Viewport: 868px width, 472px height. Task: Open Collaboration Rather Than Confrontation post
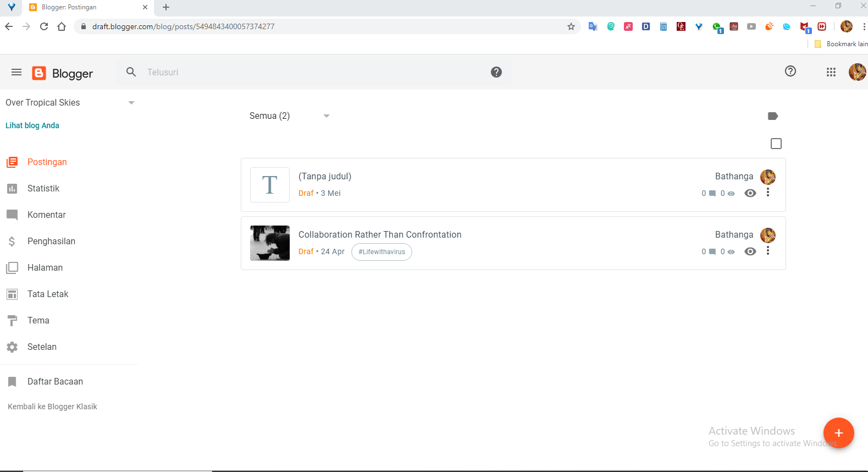point(380,234)
